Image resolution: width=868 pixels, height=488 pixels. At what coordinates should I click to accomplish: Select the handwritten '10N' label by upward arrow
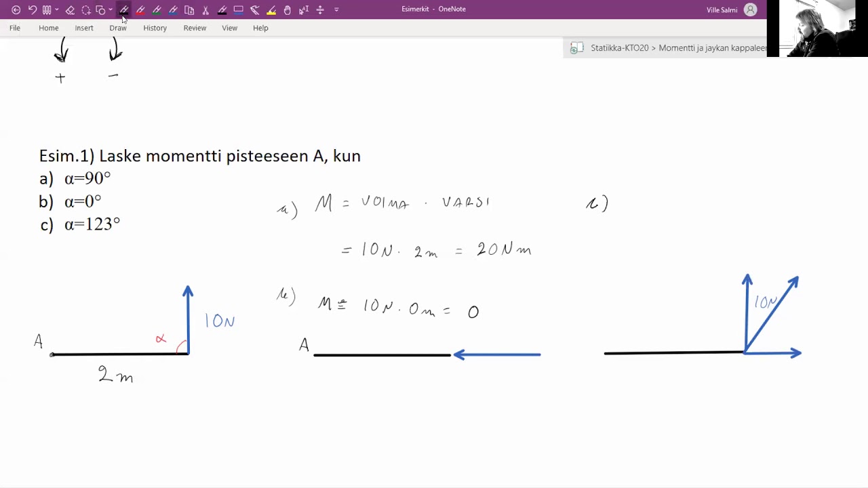220,321
